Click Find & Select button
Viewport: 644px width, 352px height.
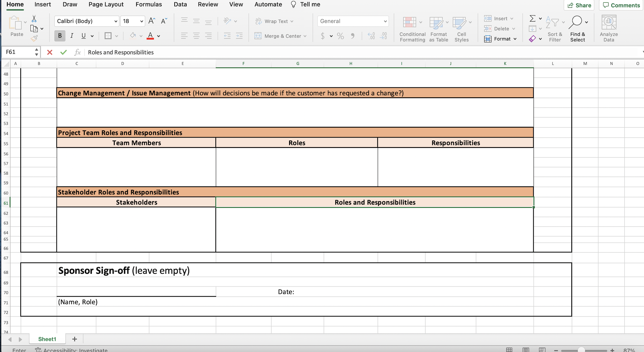[x=578, y=29]
